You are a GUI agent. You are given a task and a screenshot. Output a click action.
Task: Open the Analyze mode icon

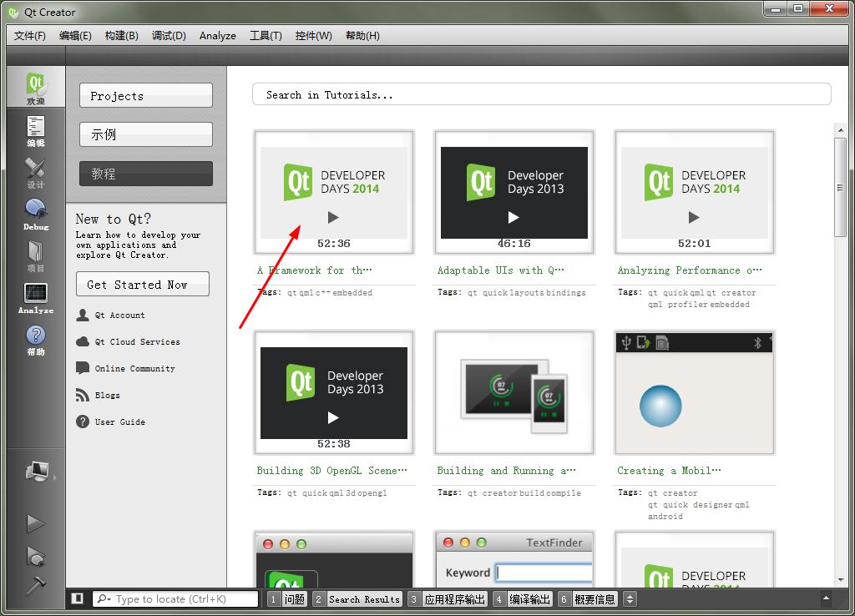[x=36, y=298]
